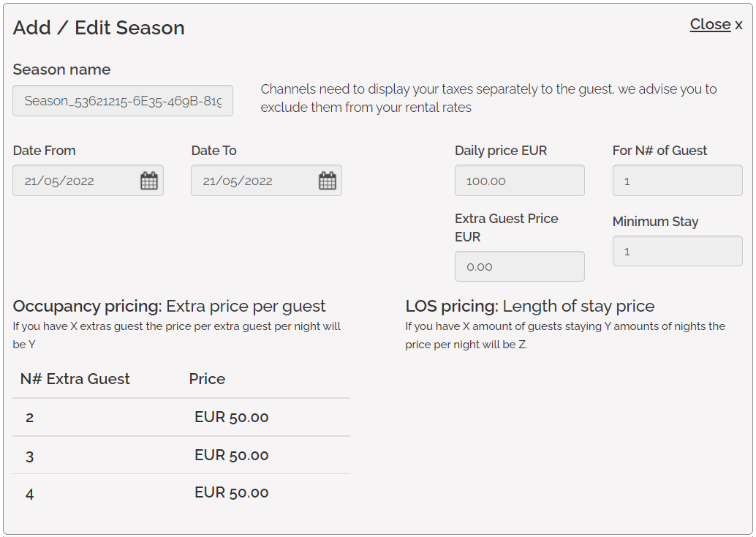Open the Date To calendar picker icon
Image resolution: width=756 pixels, height=537 pixels.
(x=328, y=181)
